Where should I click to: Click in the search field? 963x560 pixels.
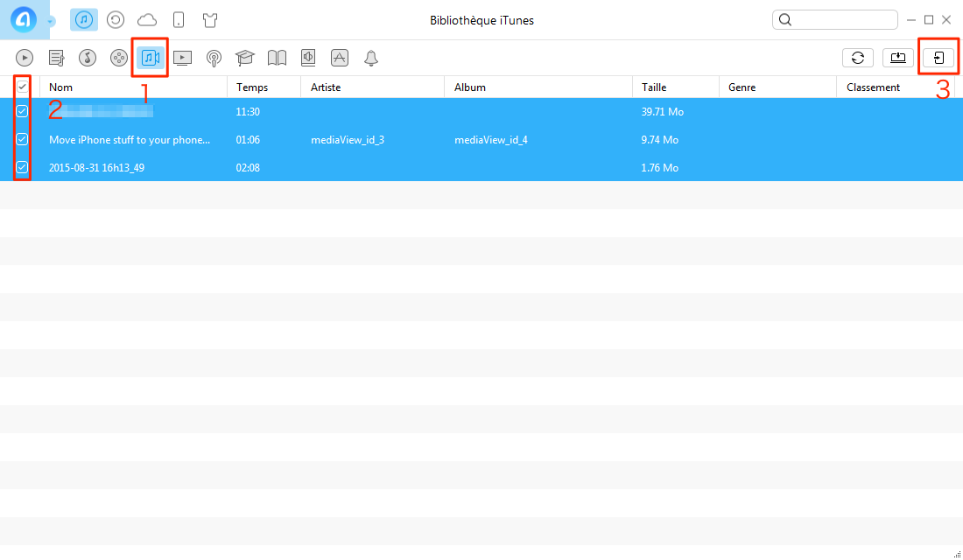pyautogui.click(x=834, y=19)
